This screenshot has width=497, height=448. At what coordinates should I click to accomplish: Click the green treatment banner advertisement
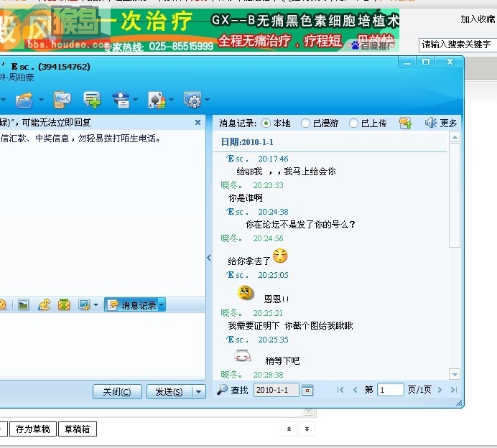(x=200, y=29)
